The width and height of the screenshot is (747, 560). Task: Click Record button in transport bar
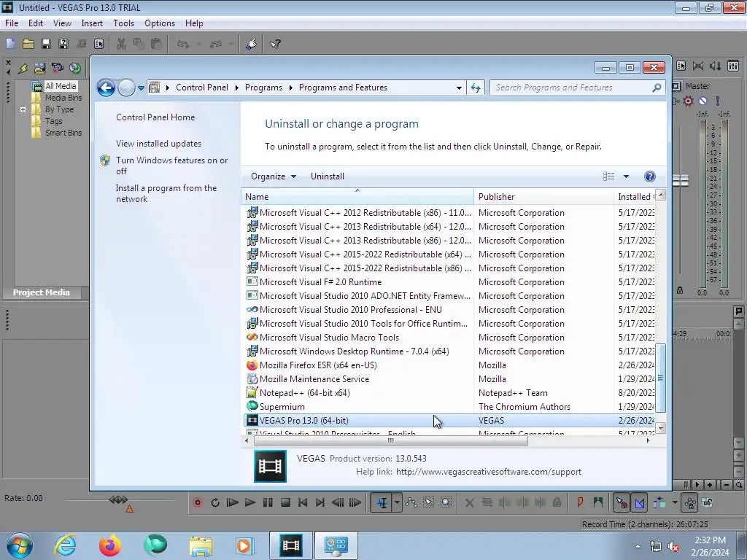tap(198, 502)
